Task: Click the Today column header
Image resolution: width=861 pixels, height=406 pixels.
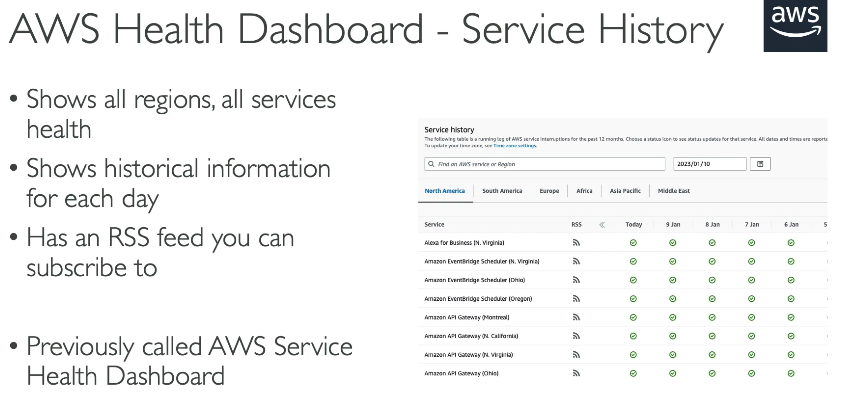Action: (x=633, y=225)
